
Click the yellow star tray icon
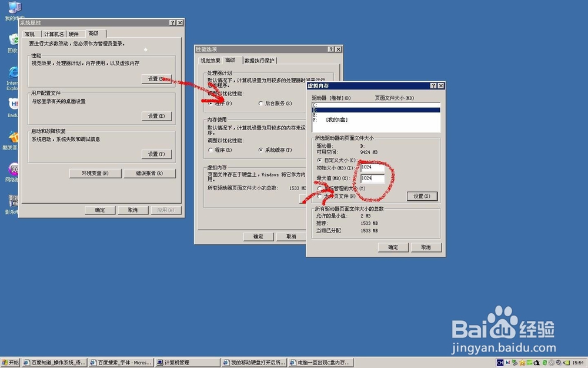pos(522,363)
